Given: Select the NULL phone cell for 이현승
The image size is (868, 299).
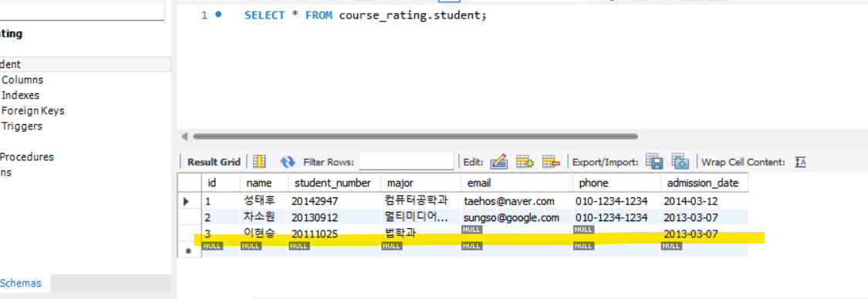Looking at the screenshot, I should [616, 232].
